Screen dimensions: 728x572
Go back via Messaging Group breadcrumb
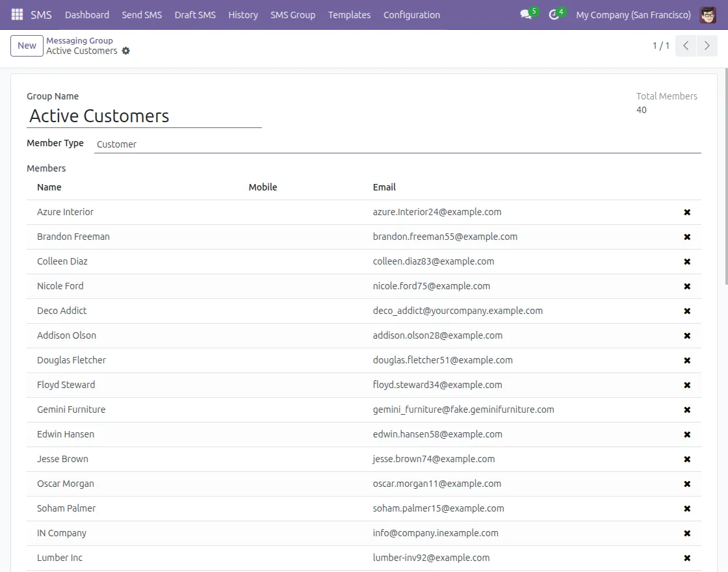click(x=79, y=40)
